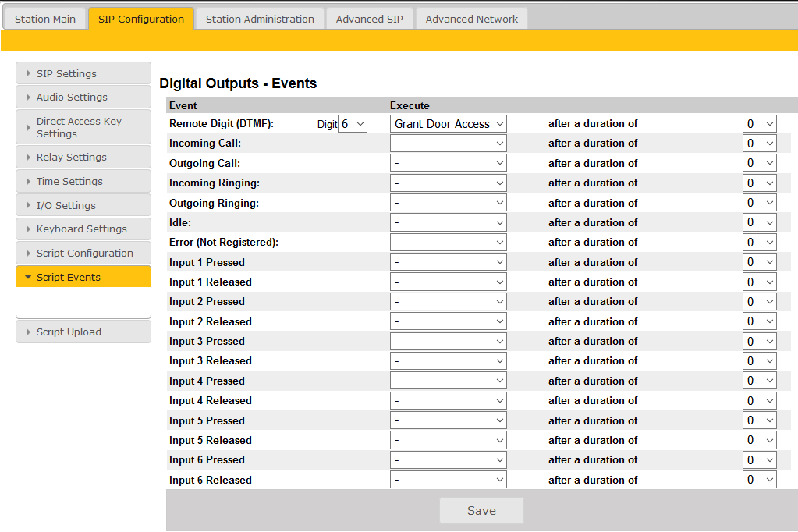This screenshot has width=798, height=532.
Task: Open Execute dropdown for Input 1 Pressed
Action: pyautogui.click(x=448, y=262)
